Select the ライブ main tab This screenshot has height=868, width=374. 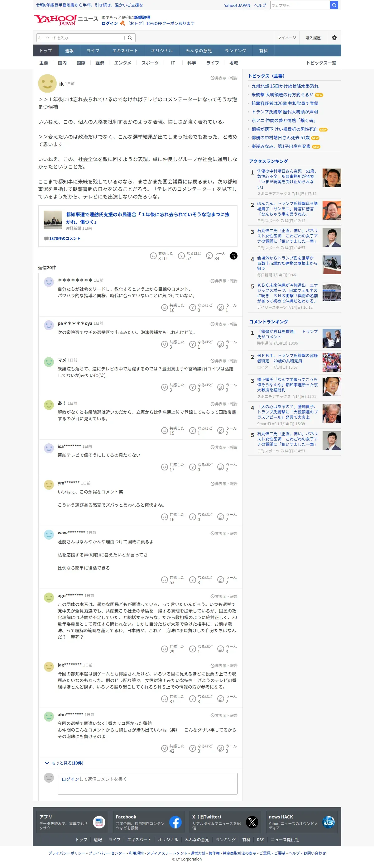pos(93,50)
